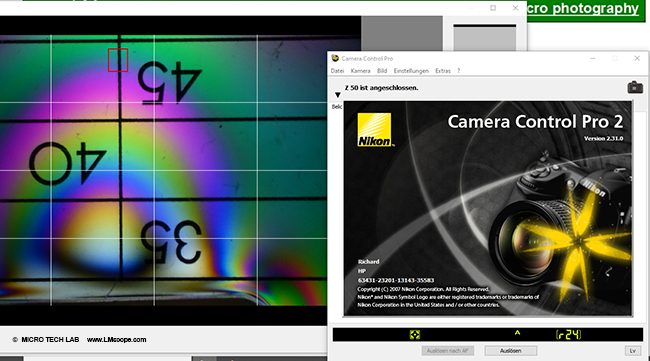Click the Camera Control Pro 2 splash image
This screenshot has width=650, height=361.
point(488,208)
